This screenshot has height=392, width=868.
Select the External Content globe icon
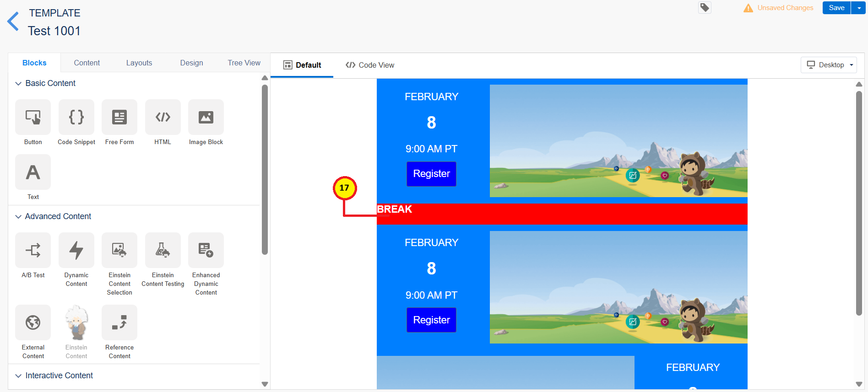[33, 322]
